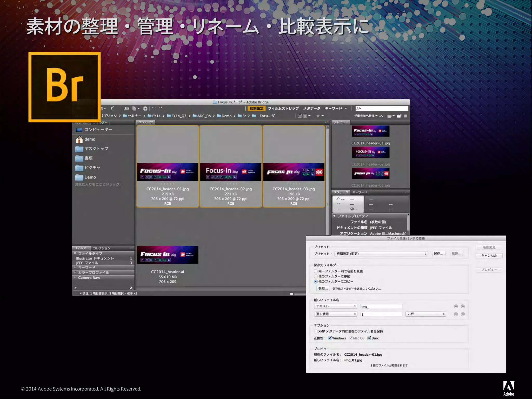Switch to the キーワード workspace
The width and height of the screenshot is (532, 399).
tap(334, 108)
